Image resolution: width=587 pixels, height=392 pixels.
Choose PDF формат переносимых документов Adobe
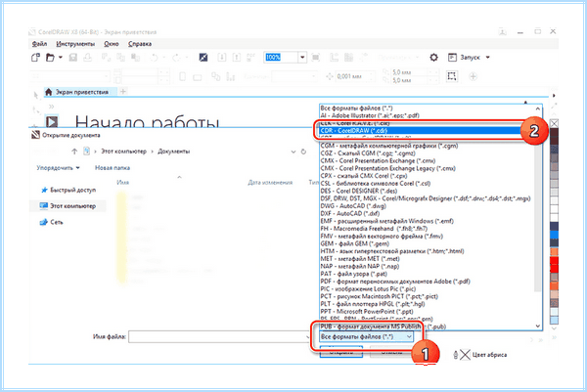coord(395,282)
